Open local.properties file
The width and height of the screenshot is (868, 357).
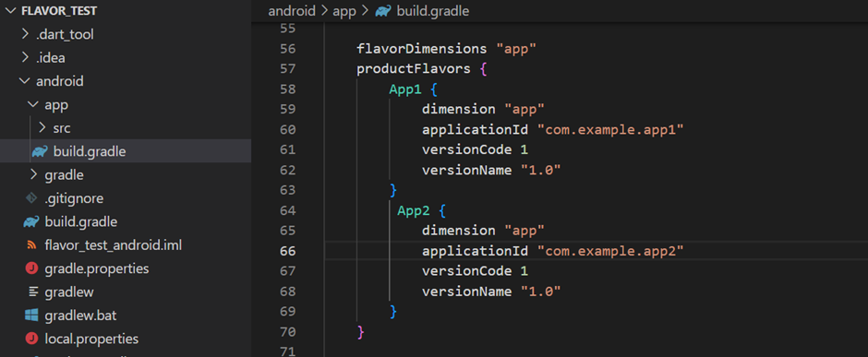[x=91, y=339]
